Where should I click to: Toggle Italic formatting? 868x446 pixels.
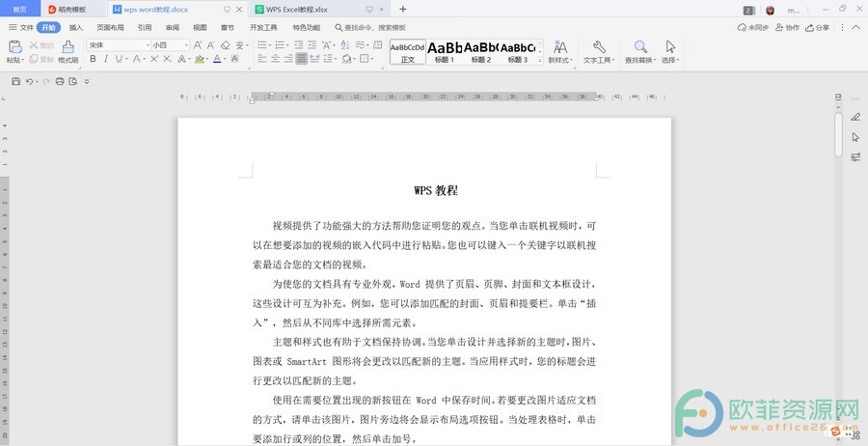[x=106, y=59]
